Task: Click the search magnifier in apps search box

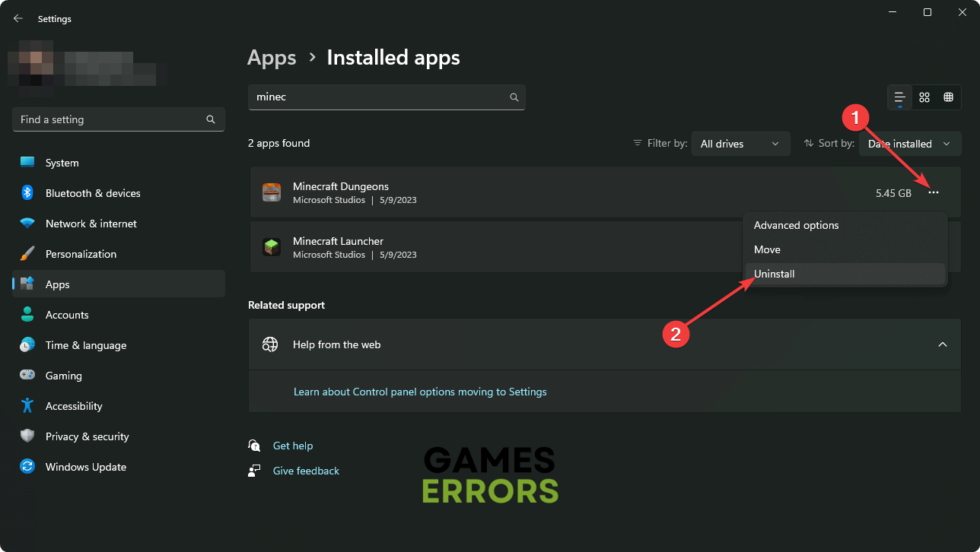Action: click(514, 97)
